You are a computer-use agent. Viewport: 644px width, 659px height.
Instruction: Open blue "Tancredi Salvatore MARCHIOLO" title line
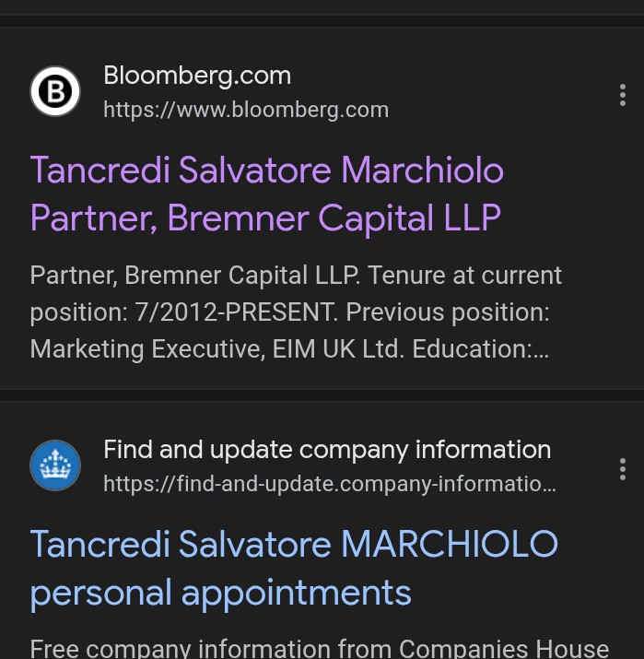click(x=294, y=544)
